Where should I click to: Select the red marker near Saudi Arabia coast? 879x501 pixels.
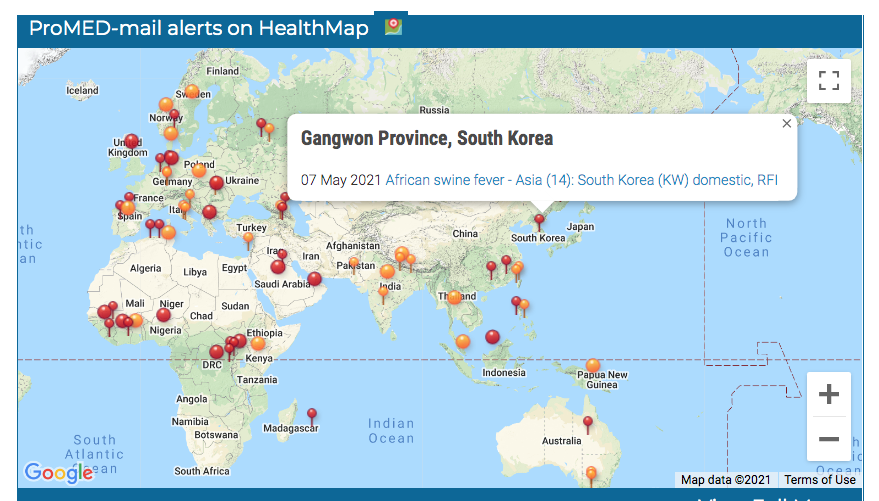click(x=314, y=279)
